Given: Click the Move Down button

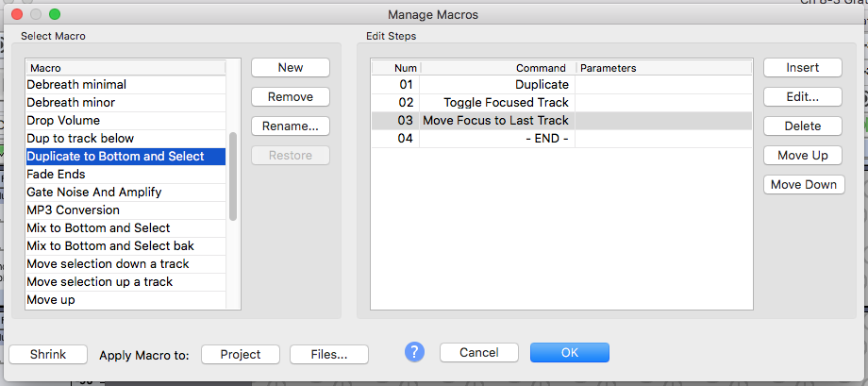Looking at the screenshot, I should click(804, 185).
